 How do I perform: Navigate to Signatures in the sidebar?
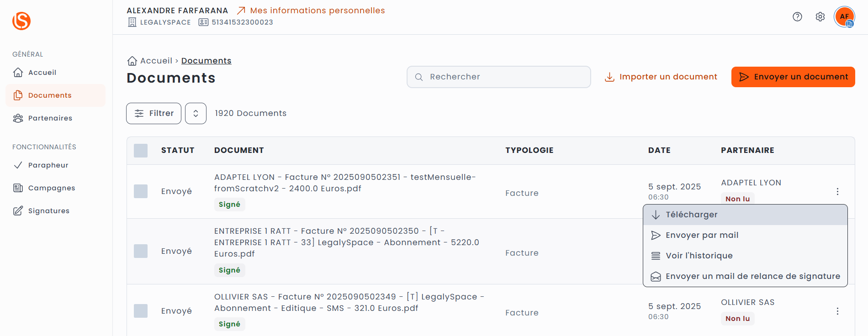tap(48, 211)
